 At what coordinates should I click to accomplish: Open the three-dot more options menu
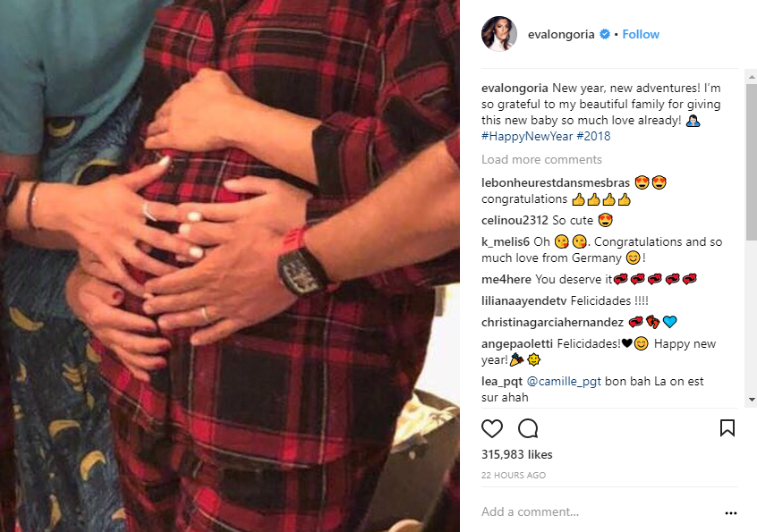pos(731,513)
